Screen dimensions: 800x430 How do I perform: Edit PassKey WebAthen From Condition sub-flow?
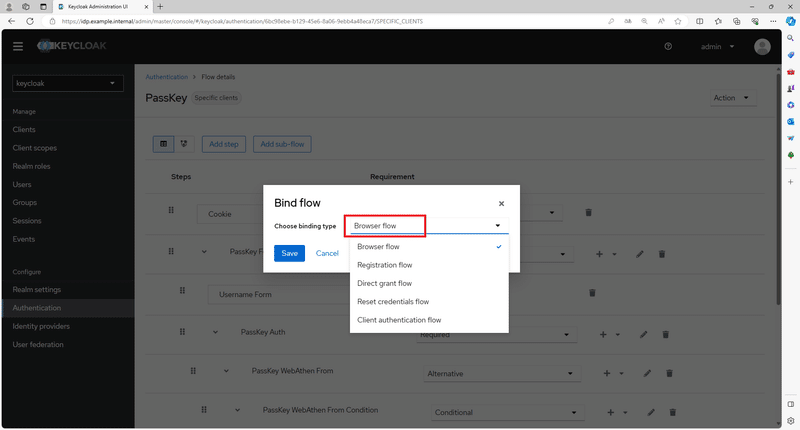651,412
